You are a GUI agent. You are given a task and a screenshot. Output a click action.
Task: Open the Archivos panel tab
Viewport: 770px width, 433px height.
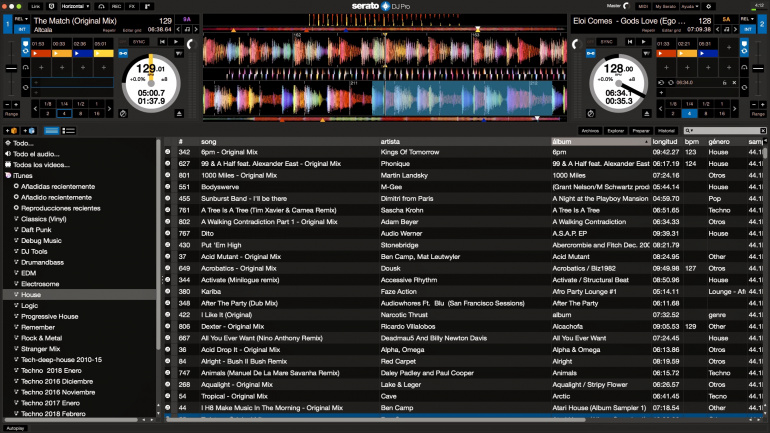(590, 131)
